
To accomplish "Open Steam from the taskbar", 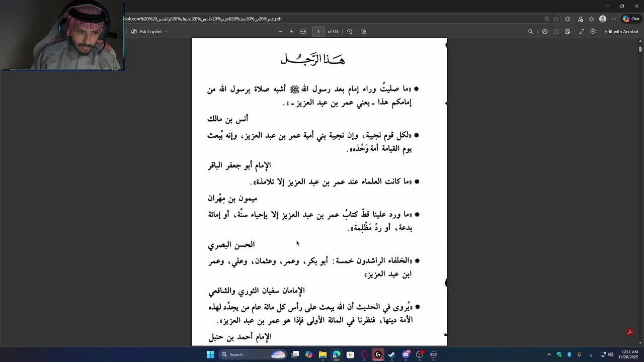I will coord(392,354).
